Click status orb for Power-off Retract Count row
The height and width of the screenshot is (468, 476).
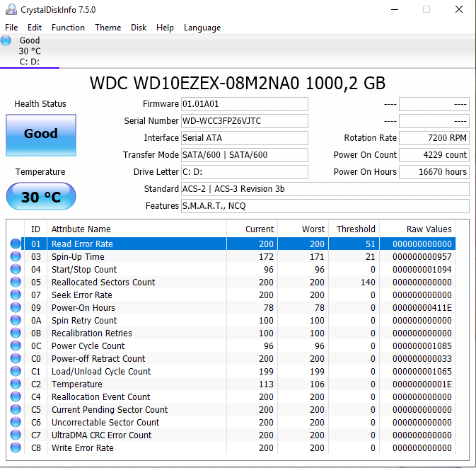[16, 358]
